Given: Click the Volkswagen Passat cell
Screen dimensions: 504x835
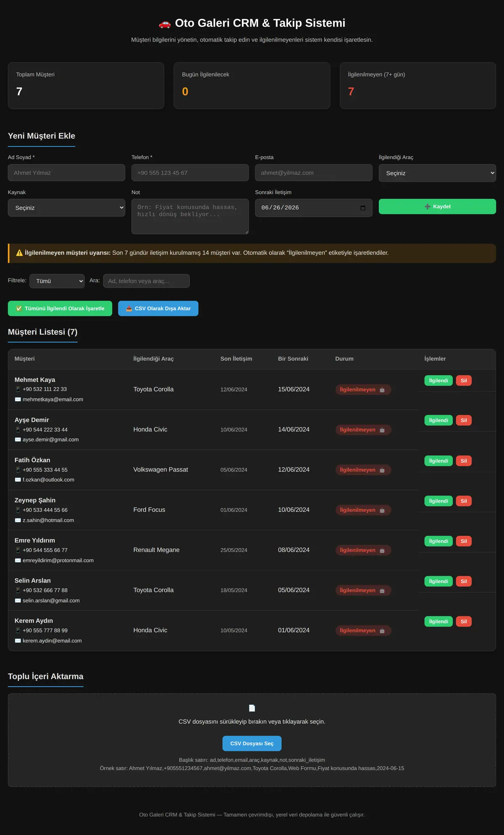Looking at the screenshot, I should coord(161,470).
